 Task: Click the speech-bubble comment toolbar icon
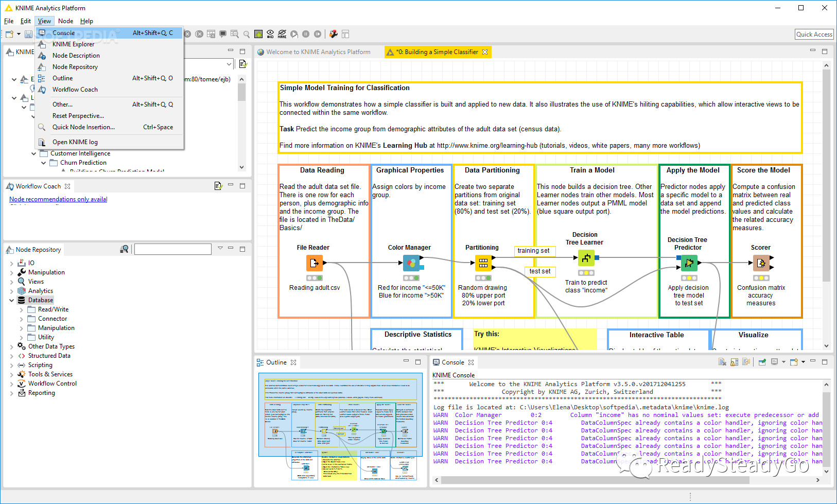tap(223, 34)
